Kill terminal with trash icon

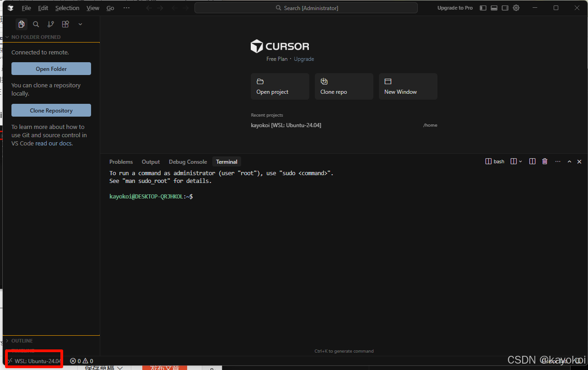pos(545,161)
